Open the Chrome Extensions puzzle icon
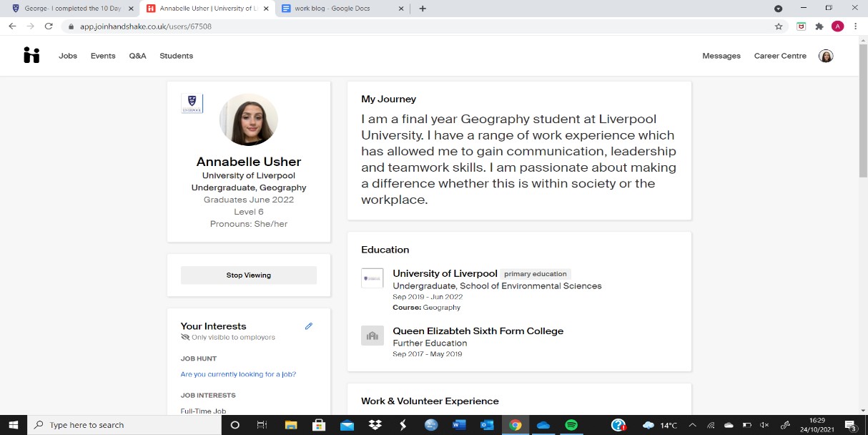 pos(819,26)
